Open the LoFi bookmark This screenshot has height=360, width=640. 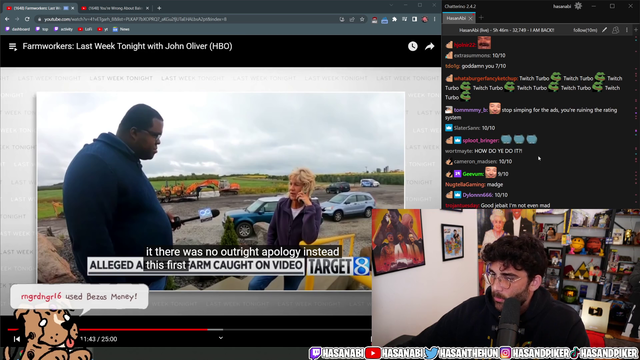[85, 29]
